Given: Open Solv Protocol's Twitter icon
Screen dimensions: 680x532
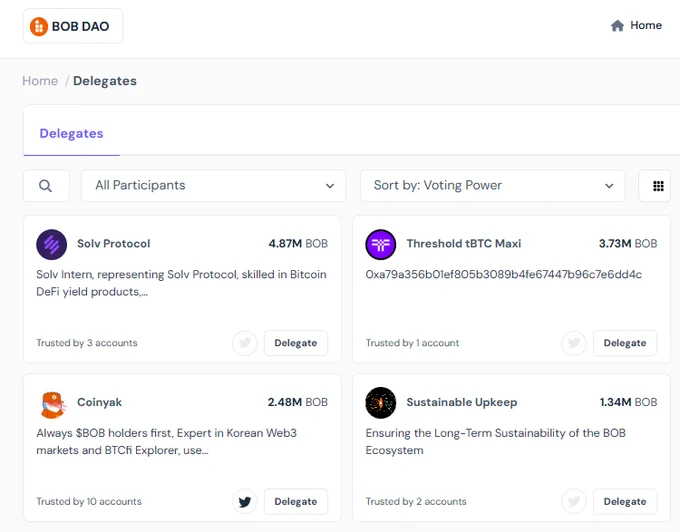Looking at the screenshot, I should coord(245,343).
